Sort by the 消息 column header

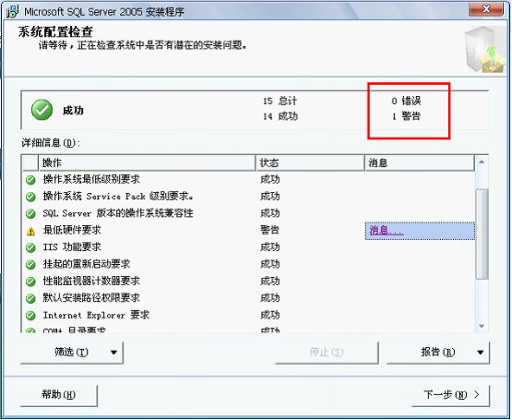(420, 162)
